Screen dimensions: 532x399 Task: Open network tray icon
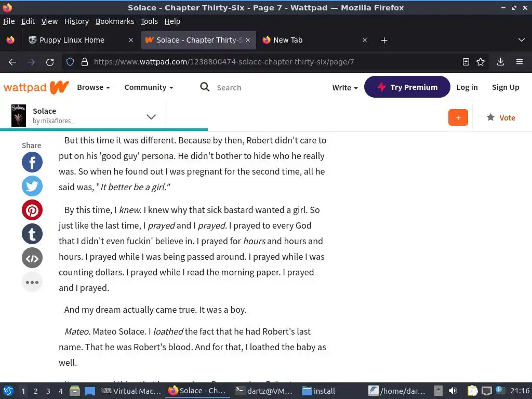coord(486,391)
